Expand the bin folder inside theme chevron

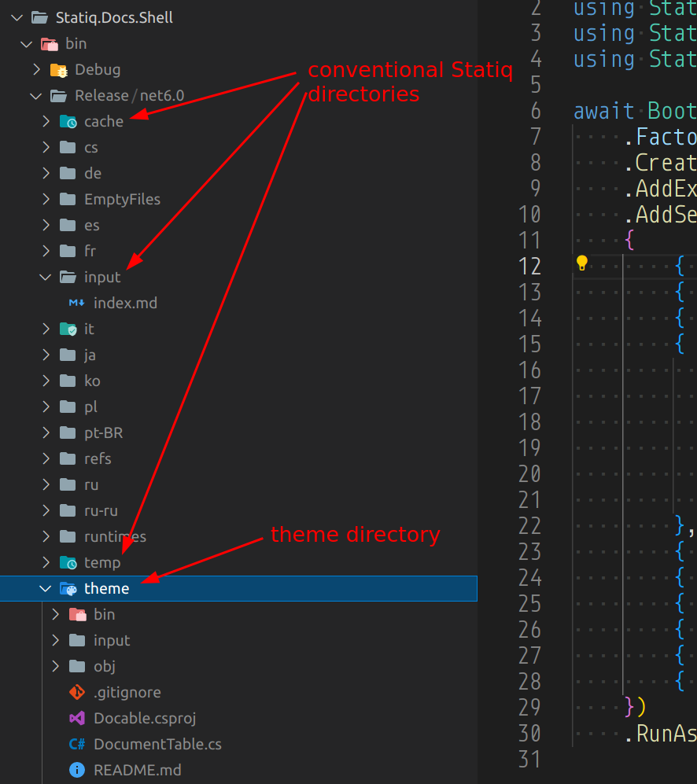click(56, 614)
